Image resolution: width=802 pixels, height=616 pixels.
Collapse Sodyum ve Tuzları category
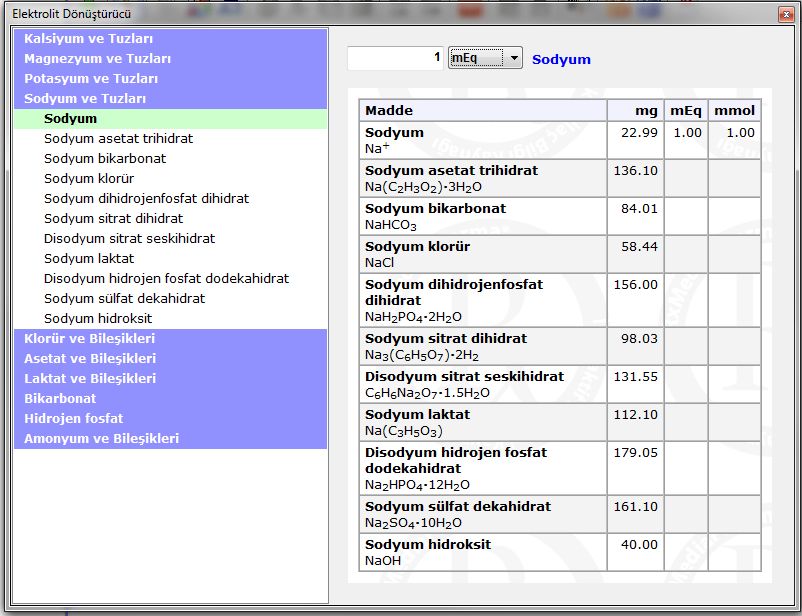coord(85,98)
